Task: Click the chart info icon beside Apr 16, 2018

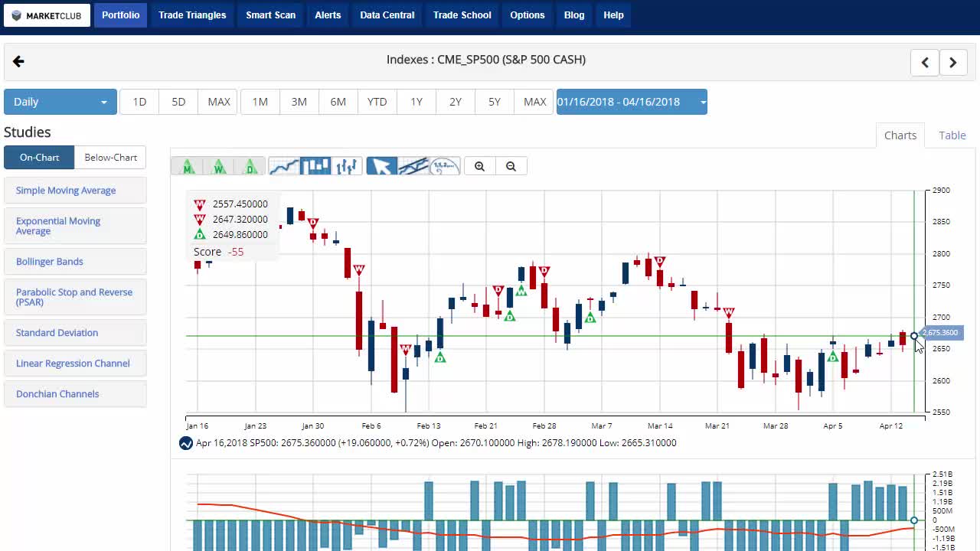Action: tap(185, 443)
